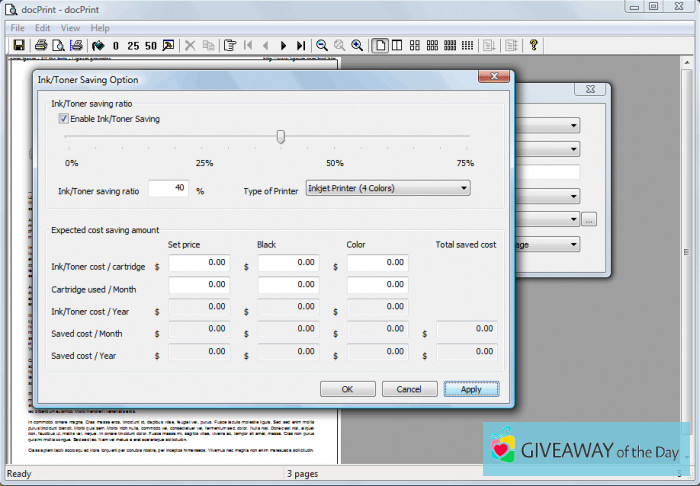Click the zoom out magnifier icon
Image resolution: width=700 pixels, height=486 pixels.
pyautogui.click(x=322, y=45)
